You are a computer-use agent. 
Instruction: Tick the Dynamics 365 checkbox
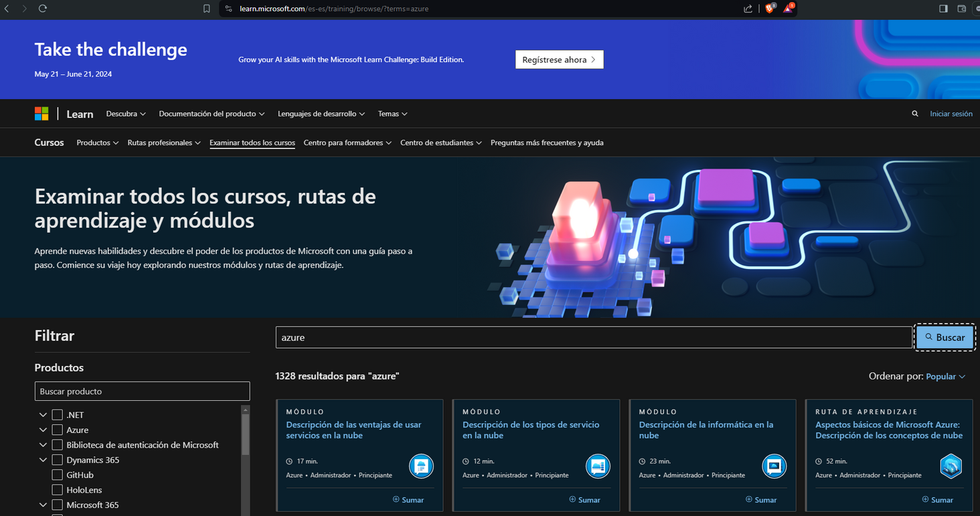point(58,460)
